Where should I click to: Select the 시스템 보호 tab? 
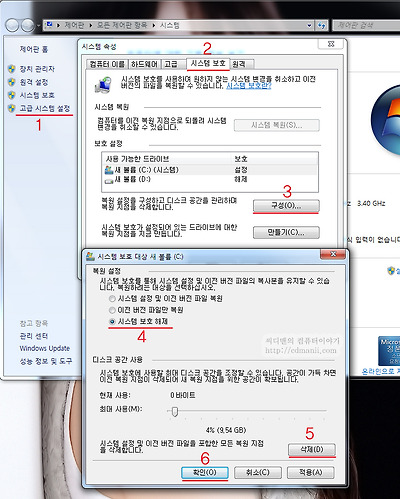pos(208,63)
